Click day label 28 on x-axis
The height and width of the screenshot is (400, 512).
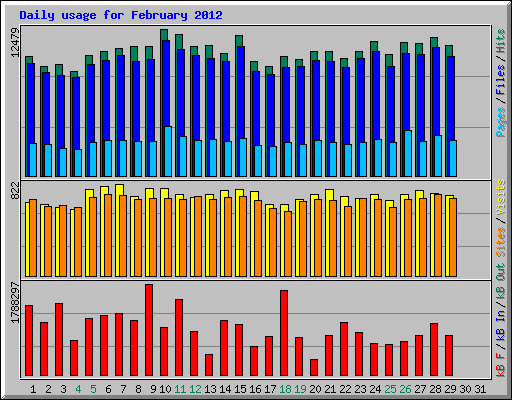tap(435, 389)
